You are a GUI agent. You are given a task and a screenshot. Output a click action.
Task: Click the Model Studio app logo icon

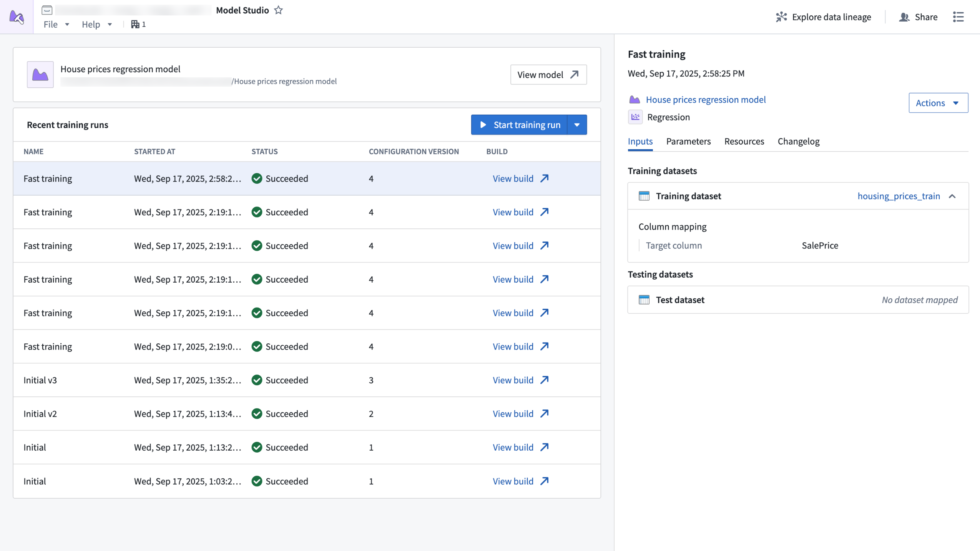(x=17, y=17)
